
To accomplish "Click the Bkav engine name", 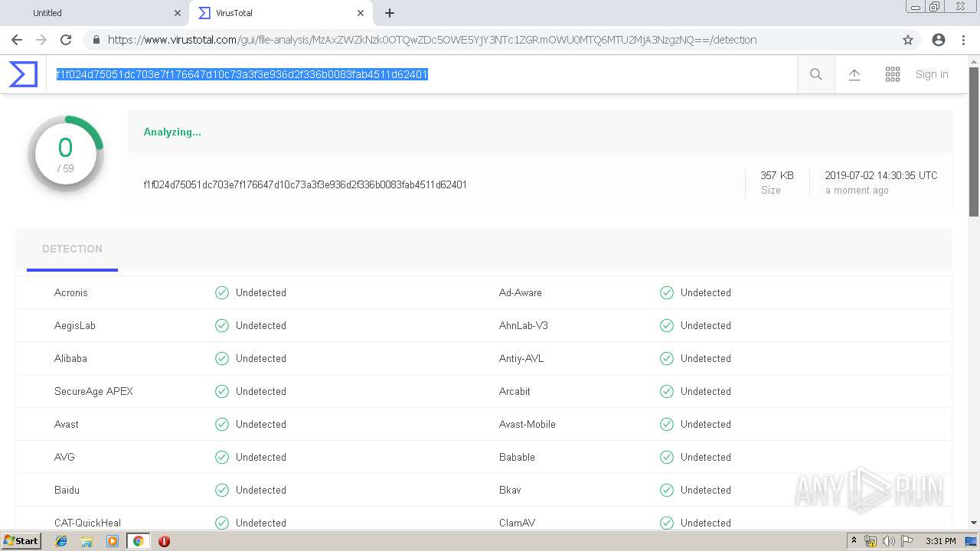I will point(510,490).
